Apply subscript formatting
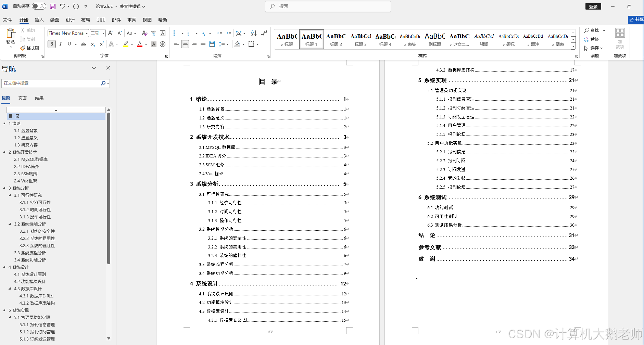644x345 pixels. click(93, 44)
